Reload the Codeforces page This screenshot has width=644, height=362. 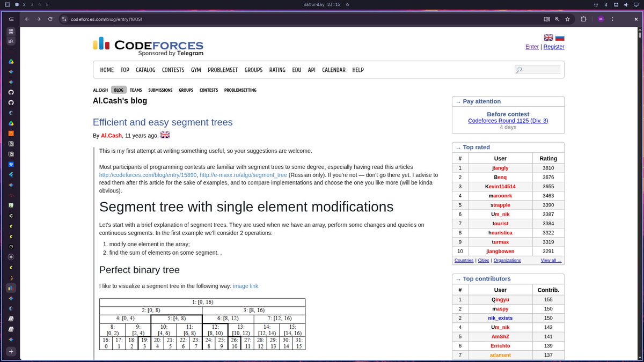[50, 19]
